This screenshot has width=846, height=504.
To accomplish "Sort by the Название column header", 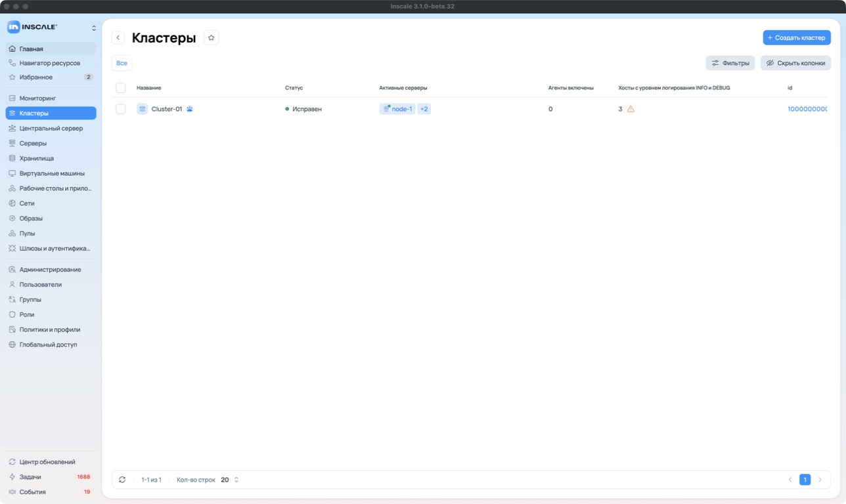I will [148, 88].
